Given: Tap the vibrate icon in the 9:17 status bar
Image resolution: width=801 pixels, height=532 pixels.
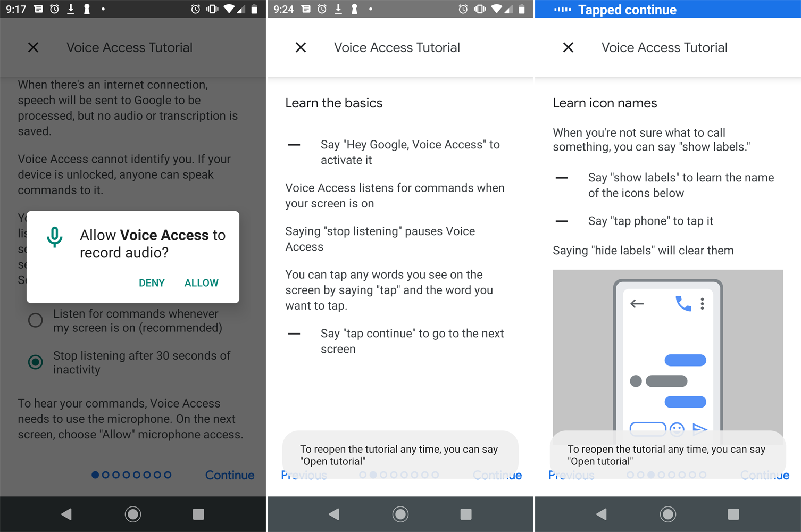Looking at the screenshot, I should coord(212,9).
